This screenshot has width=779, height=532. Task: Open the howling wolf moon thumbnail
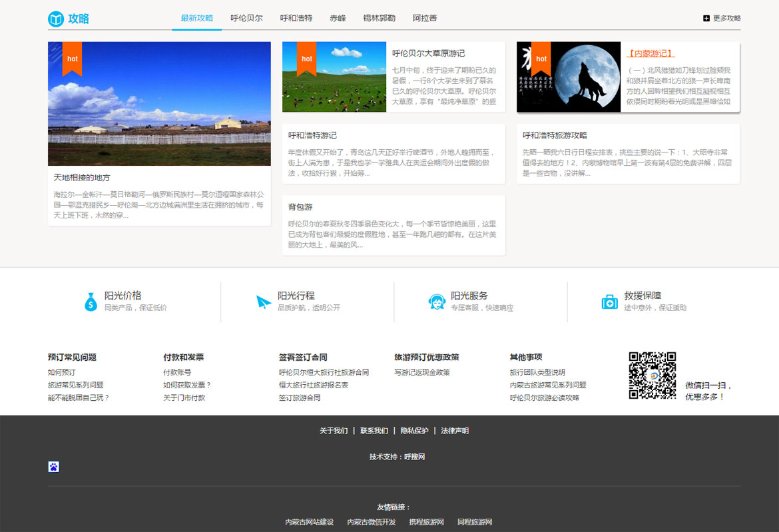click(x=568, y=77)
